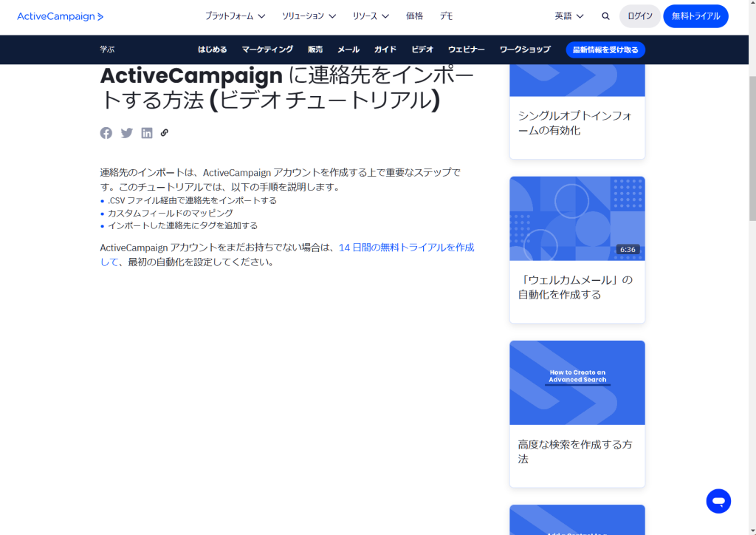Screen dimensions: 756x535
Task: Share article on Twitter
Action: 127,133
